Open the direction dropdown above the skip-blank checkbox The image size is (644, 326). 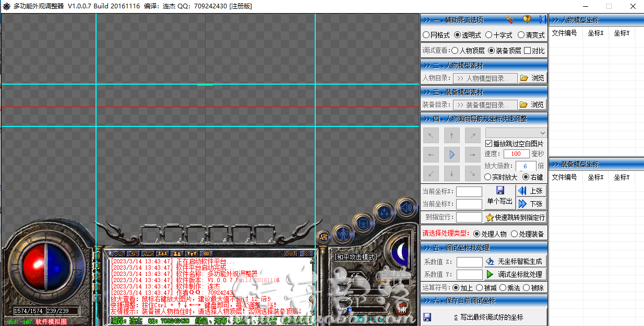pyautogui.click(x=516, y=133)
